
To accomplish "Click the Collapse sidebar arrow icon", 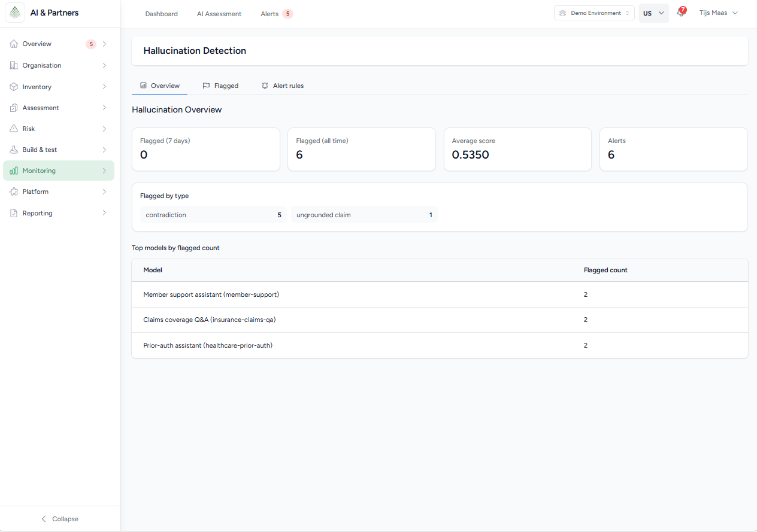I will point(43,519).
